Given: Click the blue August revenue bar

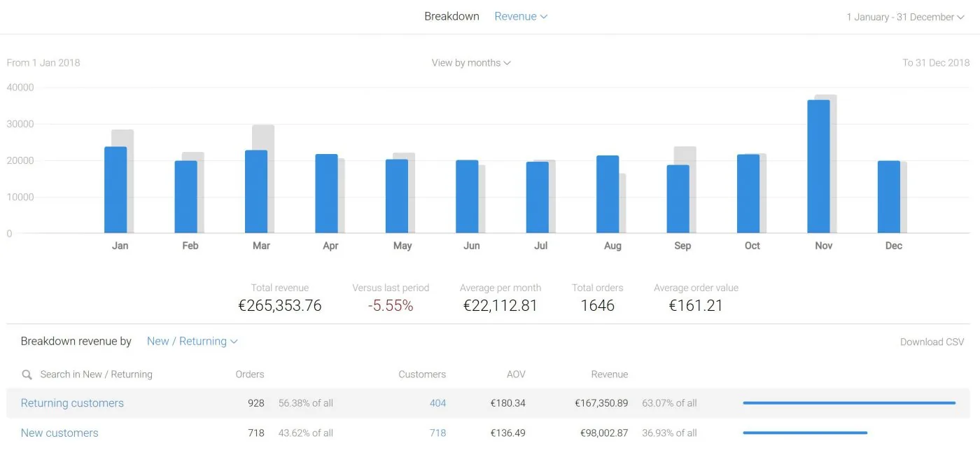Looking at the screenshot, I should tap(608, 195).
